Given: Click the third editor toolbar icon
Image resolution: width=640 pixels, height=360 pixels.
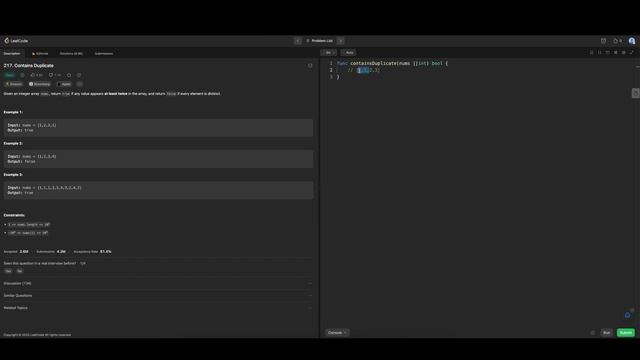Looking at the screenshot, I should pos(608,53).
